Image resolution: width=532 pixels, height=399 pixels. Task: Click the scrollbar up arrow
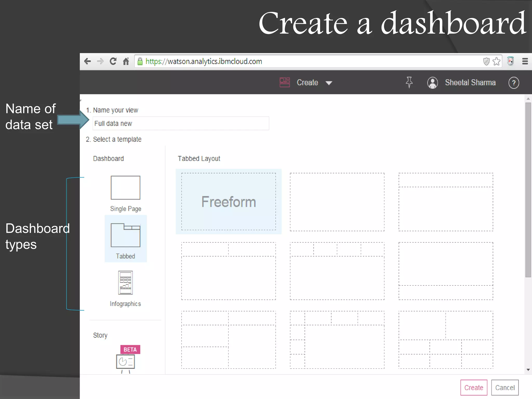point(528,99)
